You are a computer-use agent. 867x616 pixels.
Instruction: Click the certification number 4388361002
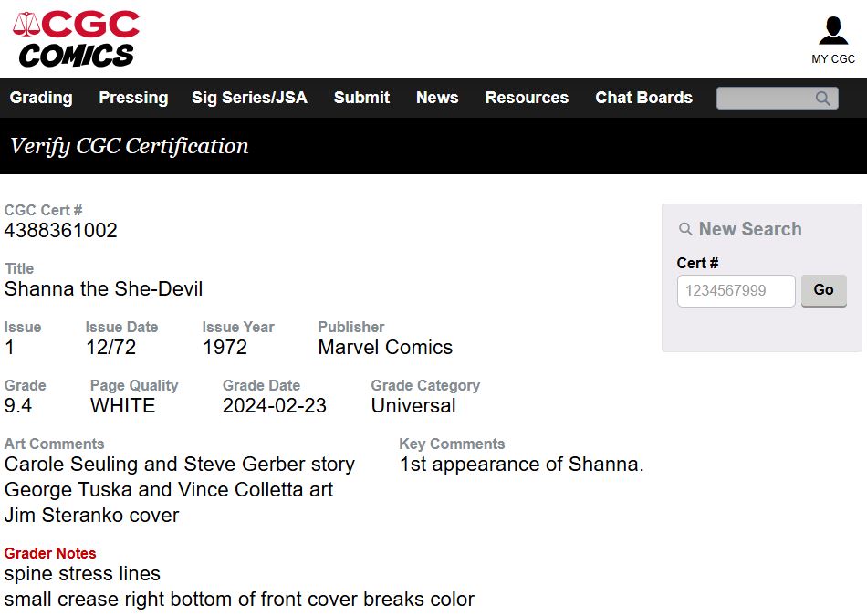[61, 231]
